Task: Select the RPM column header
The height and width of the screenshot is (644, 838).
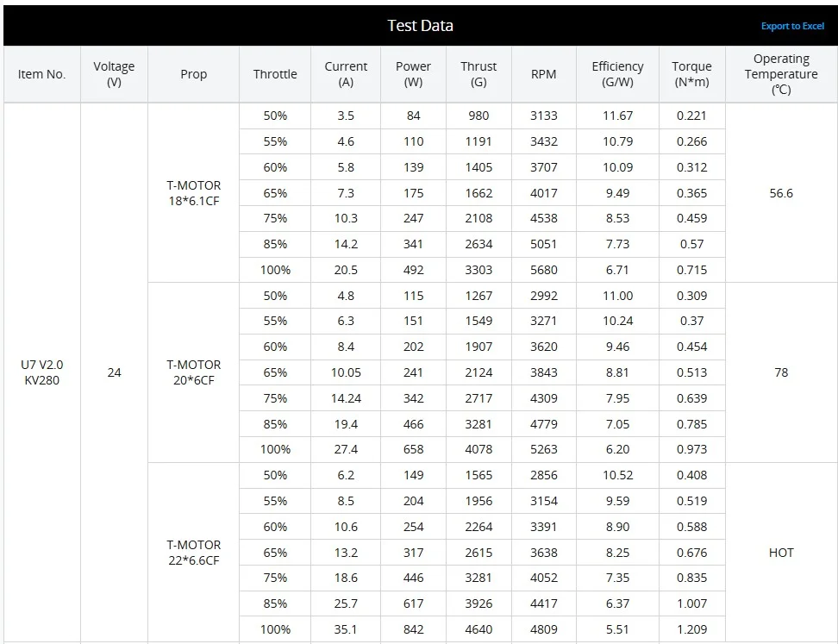Action: (x=544, y=74)
